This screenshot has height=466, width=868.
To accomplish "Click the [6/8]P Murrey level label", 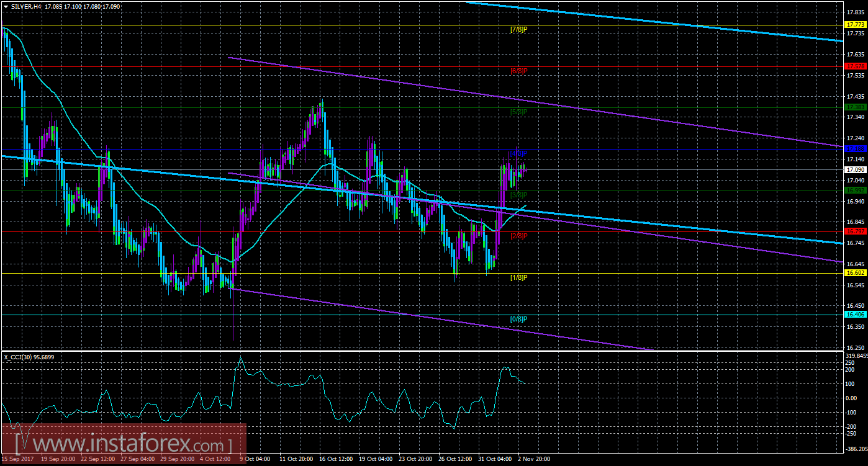I will click(518, 71).
